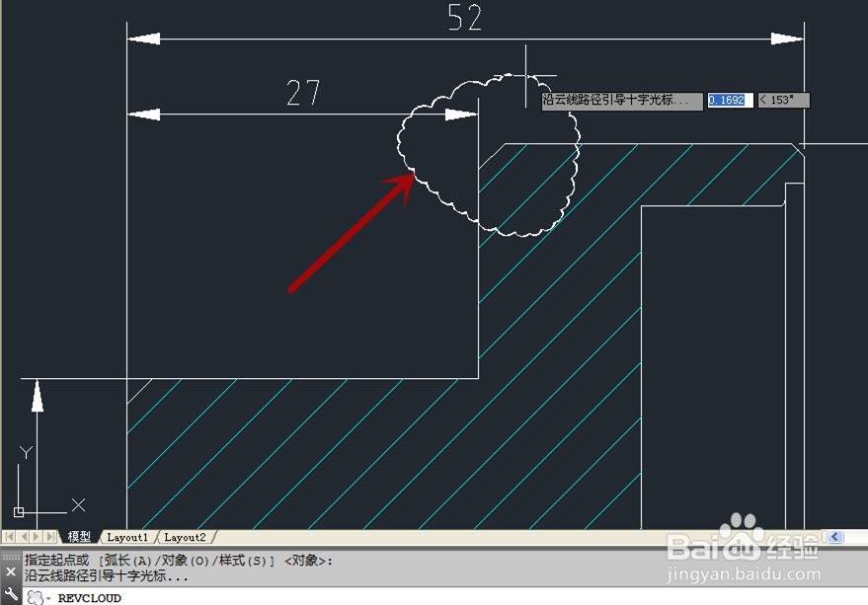Click command history line 沿云线路径引导十字光标
The image size is (868, 605).
106,576
